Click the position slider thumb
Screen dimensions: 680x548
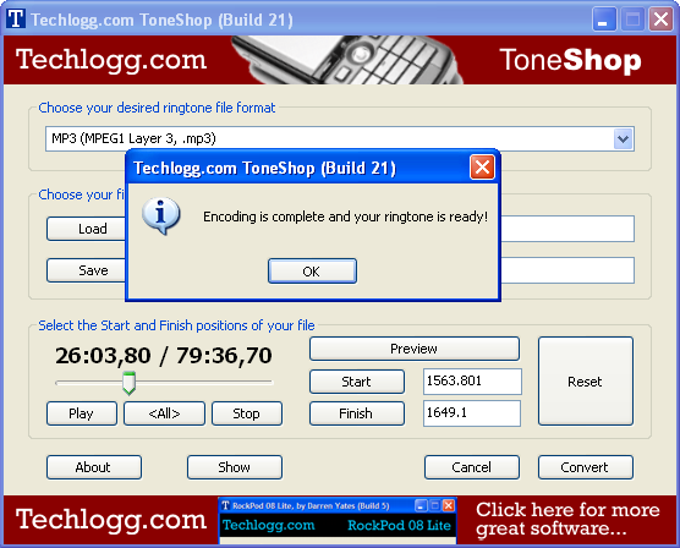coord(129,383)
